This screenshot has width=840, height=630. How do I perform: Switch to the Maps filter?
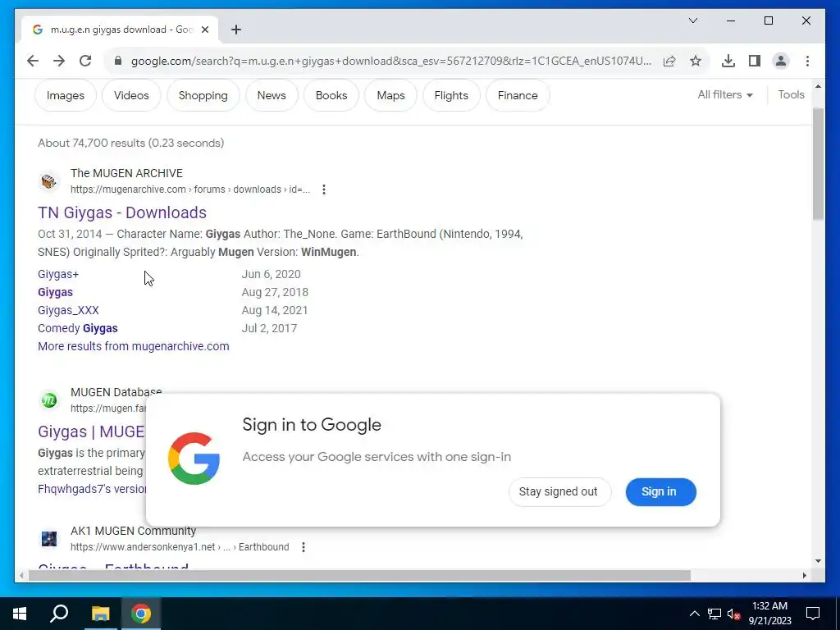[390, 95]
